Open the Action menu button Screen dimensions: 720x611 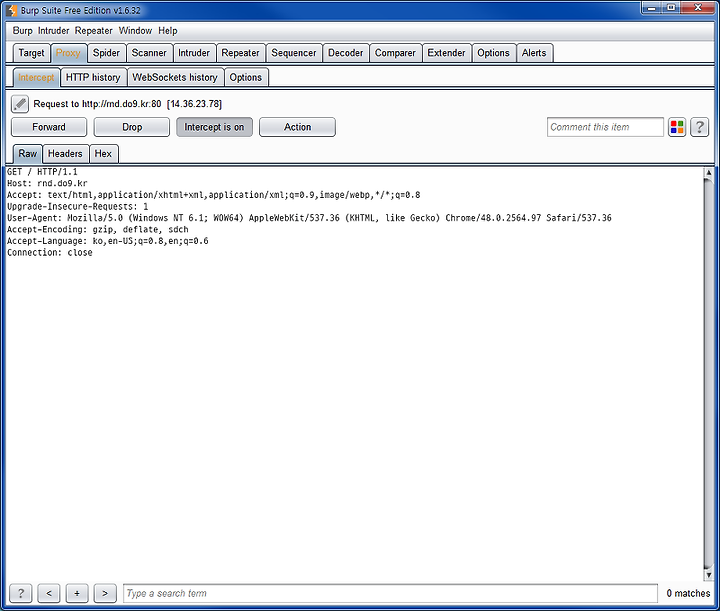pos(298,127)
